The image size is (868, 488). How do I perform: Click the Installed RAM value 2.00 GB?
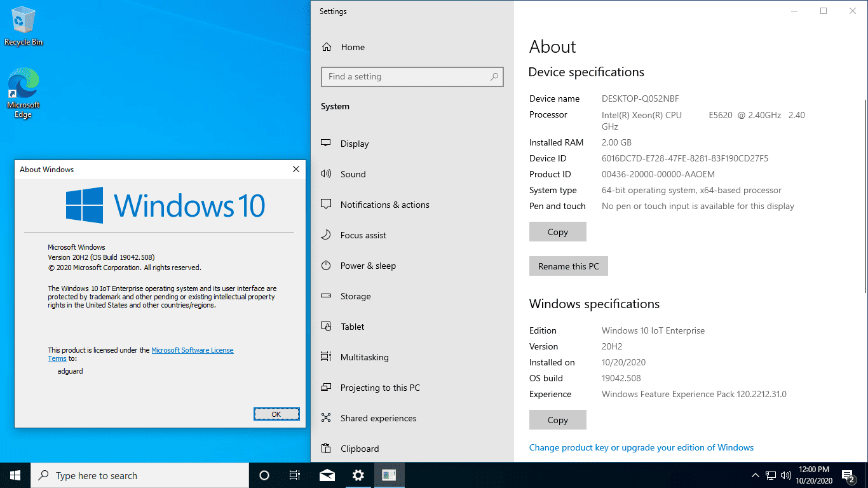pyautogui.click(x=616, y=142)
